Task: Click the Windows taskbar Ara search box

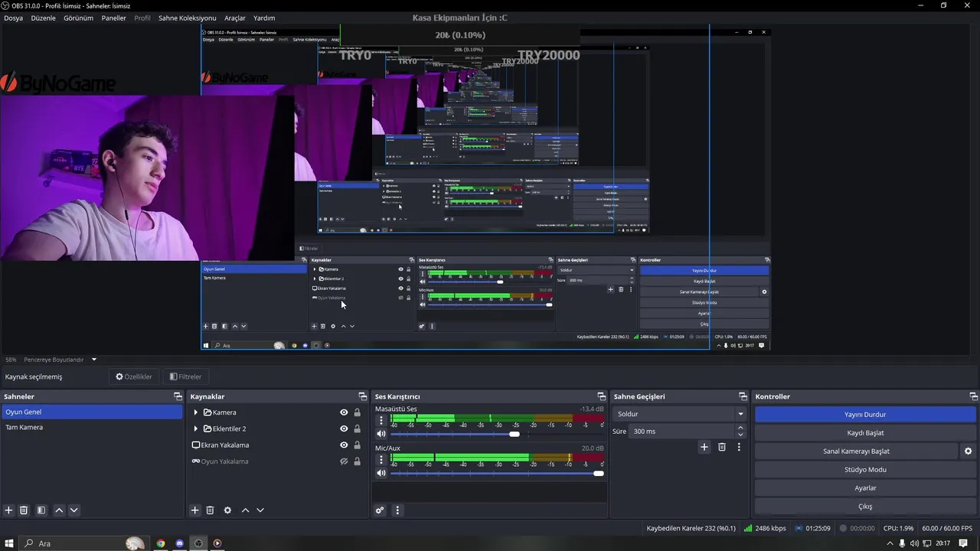Action: (x=82, y=543)
